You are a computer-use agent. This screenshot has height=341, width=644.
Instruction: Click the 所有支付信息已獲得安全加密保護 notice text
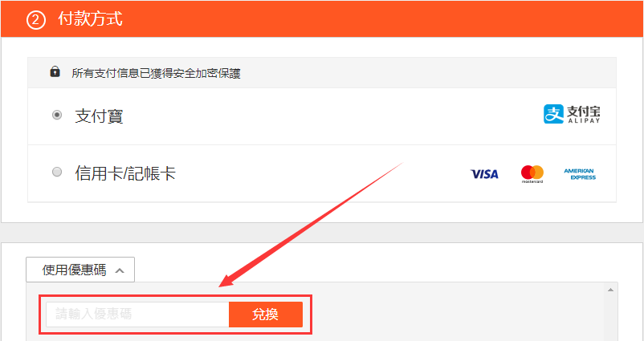click(156, 74)
